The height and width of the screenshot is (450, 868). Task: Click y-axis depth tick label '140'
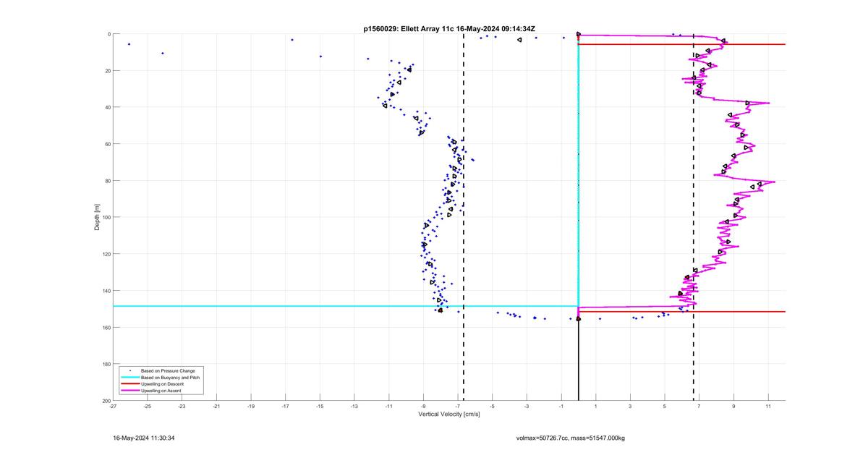(x=106, y=291)
